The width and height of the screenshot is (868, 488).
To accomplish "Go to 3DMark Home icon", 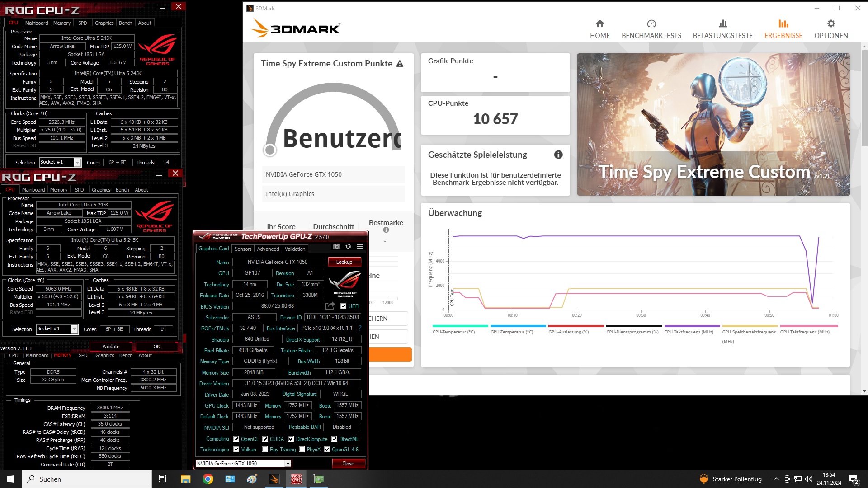I will pos(600,23).
